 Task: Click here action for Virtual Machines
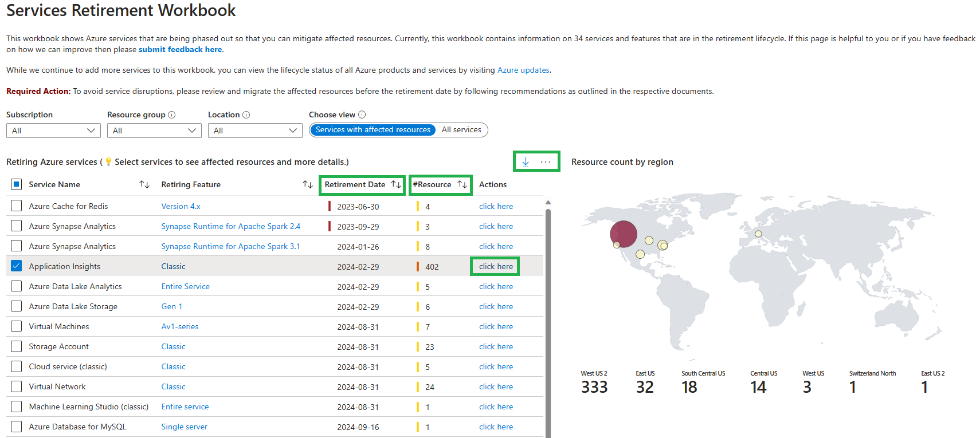point(496,326)
